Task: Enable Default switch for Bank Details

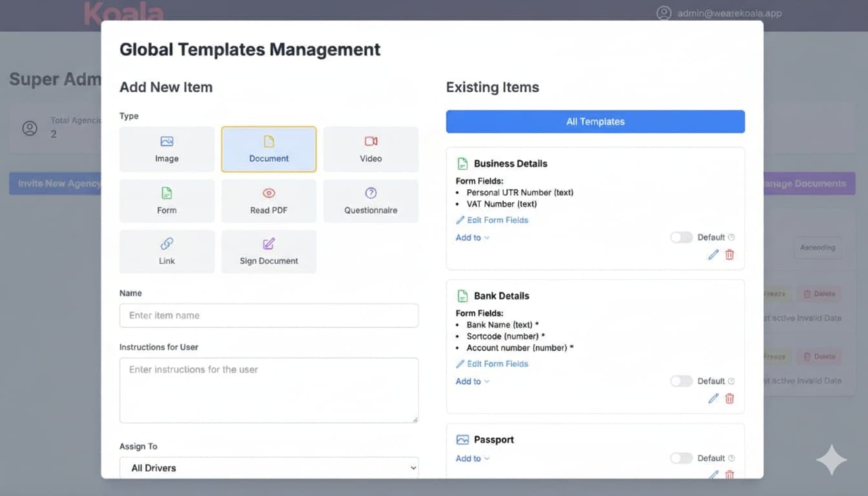Action: coord(681,382)
